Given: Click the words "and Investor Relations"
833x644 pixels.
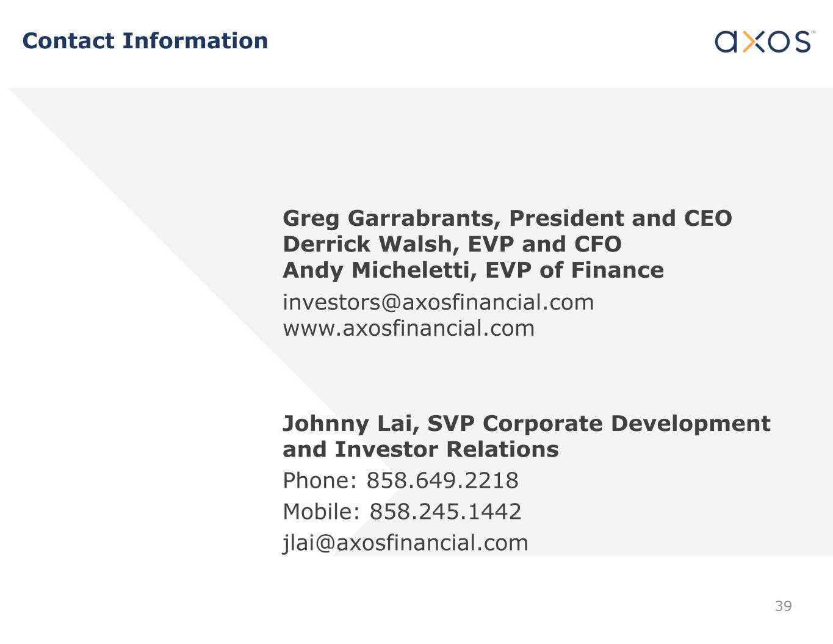Looking at the screenshot, I should point(420,449).
